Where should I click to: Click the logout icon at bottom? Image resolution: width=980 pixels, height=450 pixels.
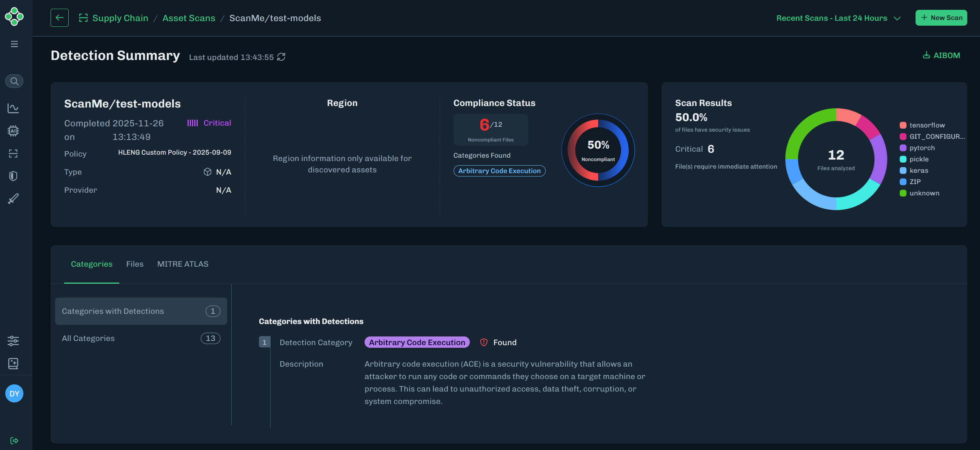click(14, 441)
